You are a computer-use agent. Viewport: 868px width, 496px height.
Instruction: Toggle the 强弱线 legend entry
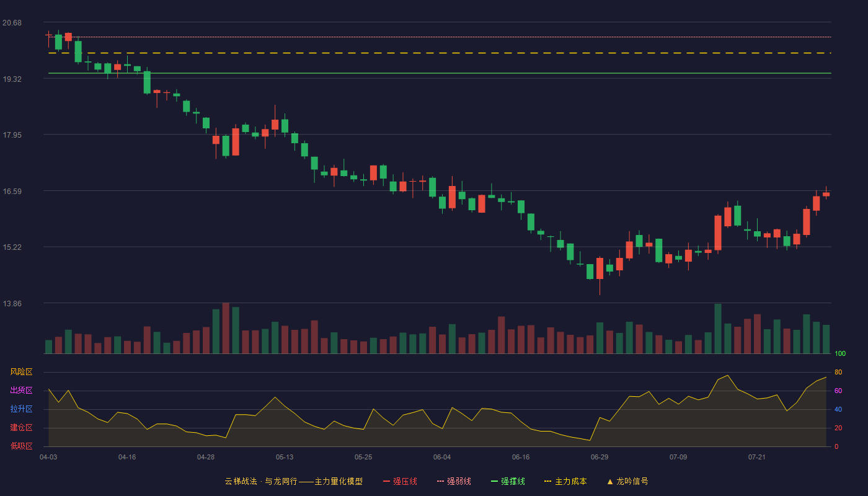454,481
